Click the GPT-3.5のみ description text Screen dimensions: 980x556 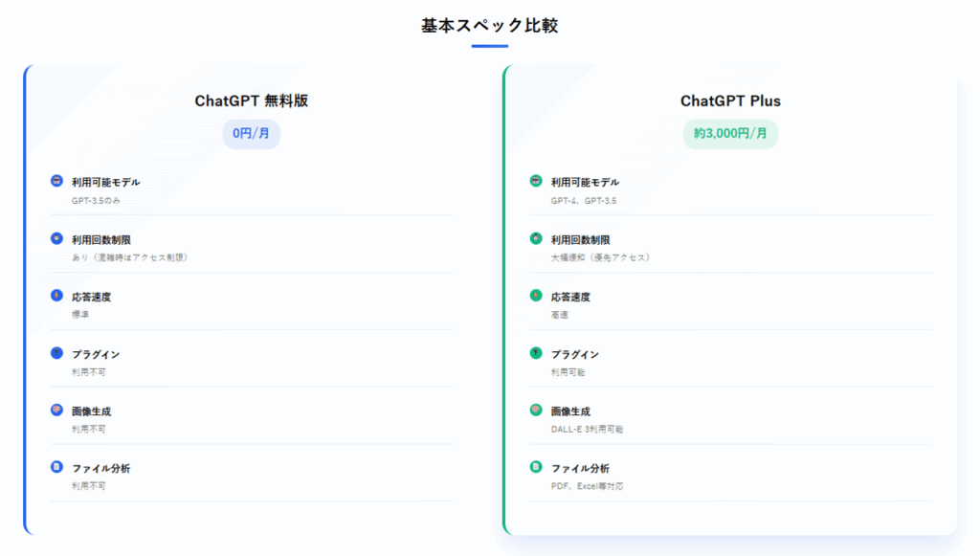pos(96,201)
